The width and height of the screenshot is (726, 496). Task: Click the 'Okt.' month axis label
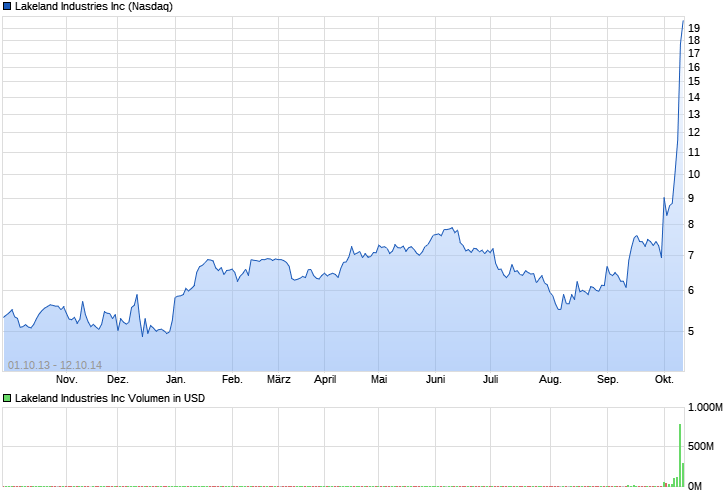664,379
